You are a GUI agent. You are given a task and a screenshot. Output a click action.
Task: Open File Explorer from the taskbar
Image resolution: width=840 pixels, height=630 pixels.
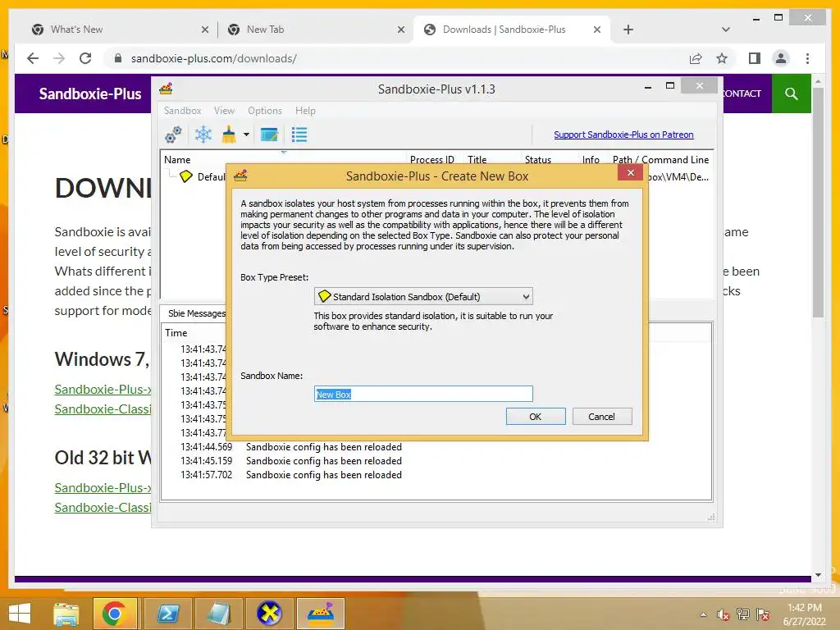coord(66,614)
